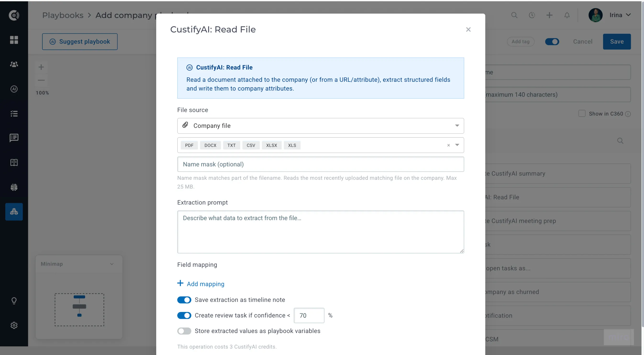
Task: Open the people/customers sidebar icon
Action: 14,65
